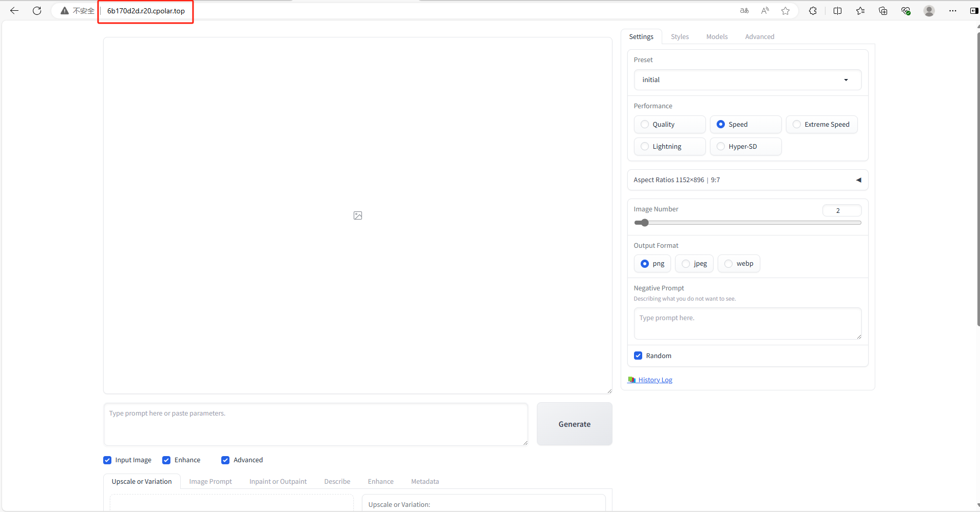Click the user profile avatar icon
980x512 pixels.
pyautogui.click(x=929, y=11)
